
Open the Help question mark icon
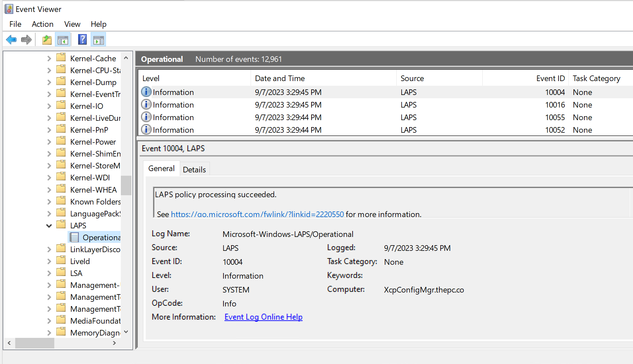pos(82,40)
